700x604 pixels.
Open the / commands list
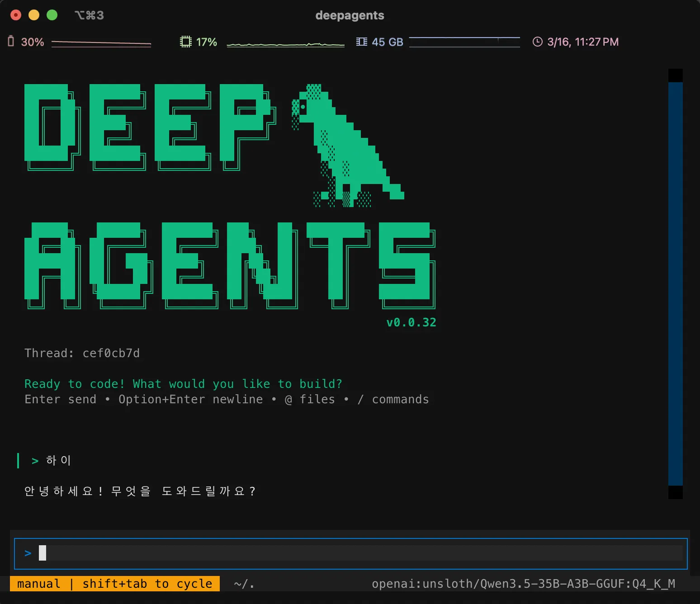(394, 399)
